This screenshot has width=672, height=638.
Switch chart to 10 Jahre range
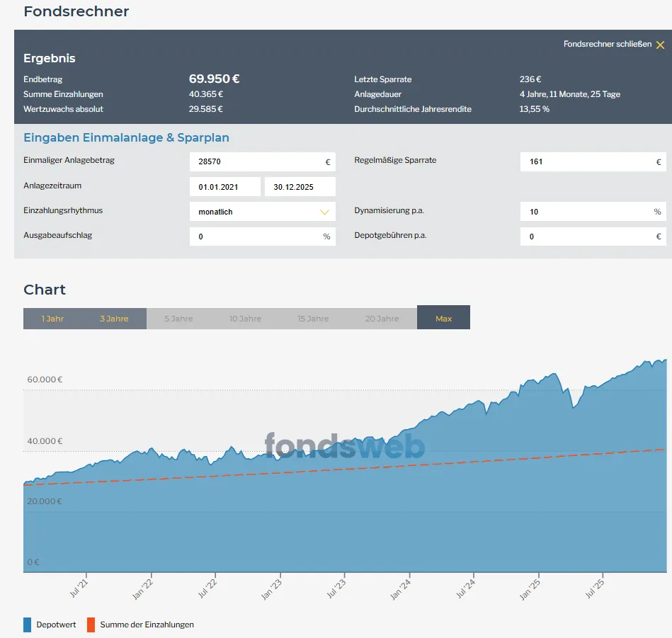coord(245,319)
